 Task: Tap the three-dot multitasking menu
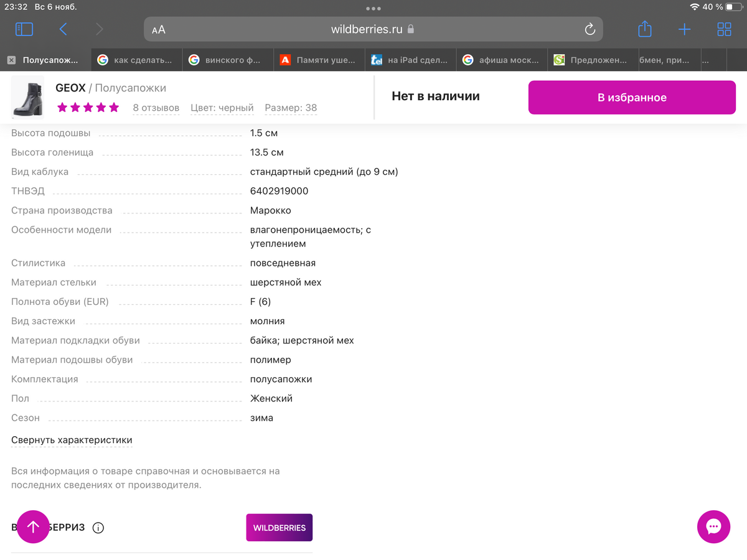[374, 8]
